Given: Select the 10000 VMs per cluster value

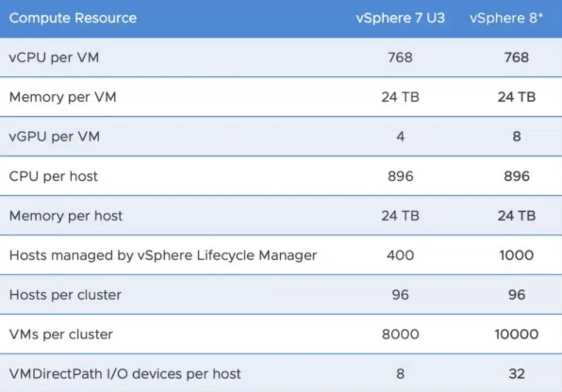Looking at the screenshot, I should 517,335.
